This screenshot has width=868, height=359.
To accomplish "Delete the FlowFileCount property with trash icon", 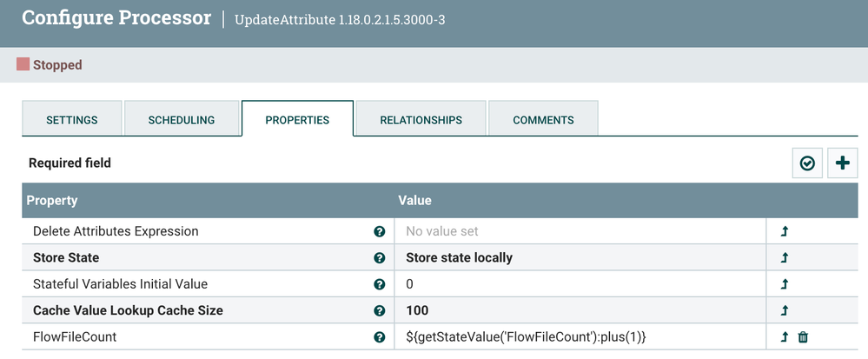I will click(x=803, y=337).
